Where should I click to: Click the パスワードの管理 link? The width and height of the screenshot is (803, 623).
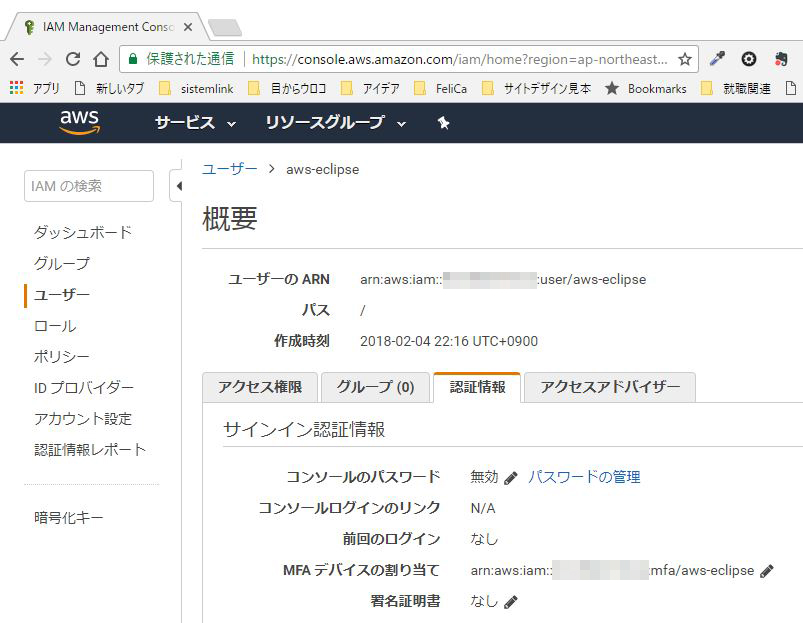click(x=584, y=477)
